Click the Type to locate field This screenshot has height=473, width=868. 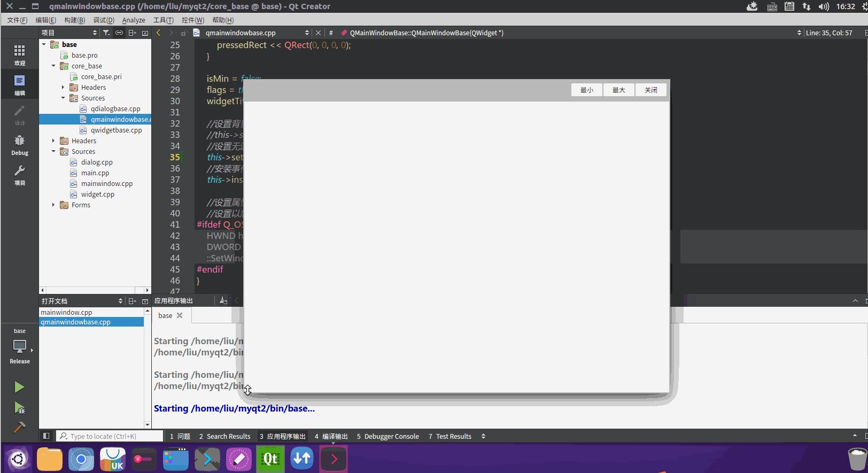coord(110,436)
